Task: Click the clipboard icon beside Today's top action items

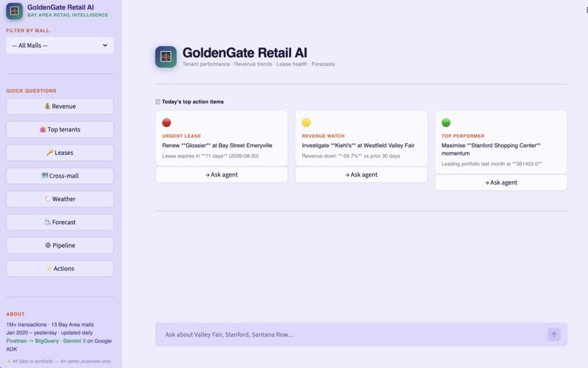Action: pos(158,101)
